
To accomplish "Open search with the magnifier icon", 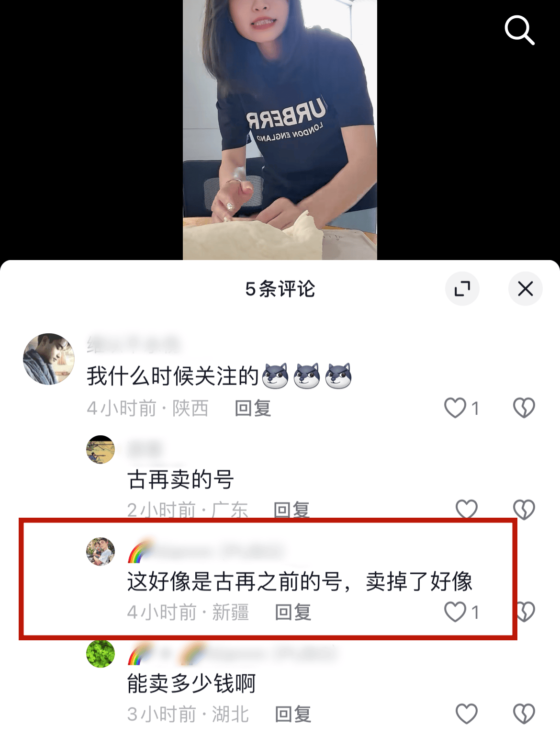I will pos(519,30).
